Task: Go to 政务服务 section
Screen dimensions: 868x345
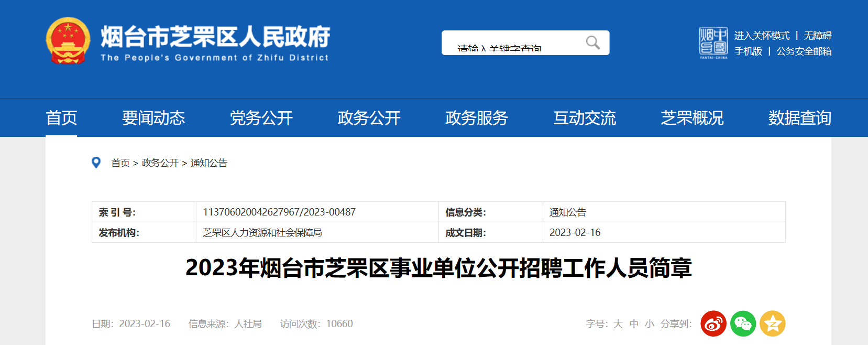Action: (477, 118)
